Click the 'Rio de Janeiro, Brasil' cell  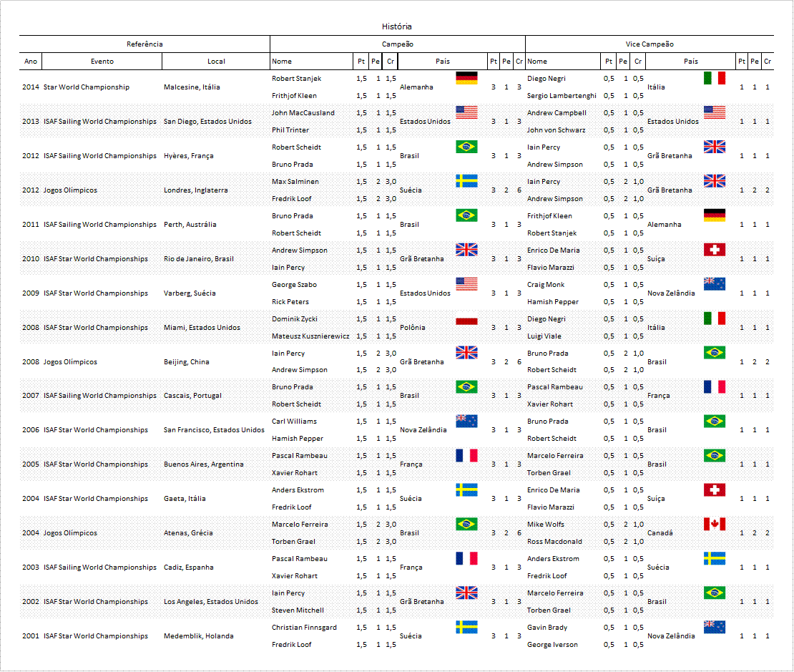click(199, 259)
